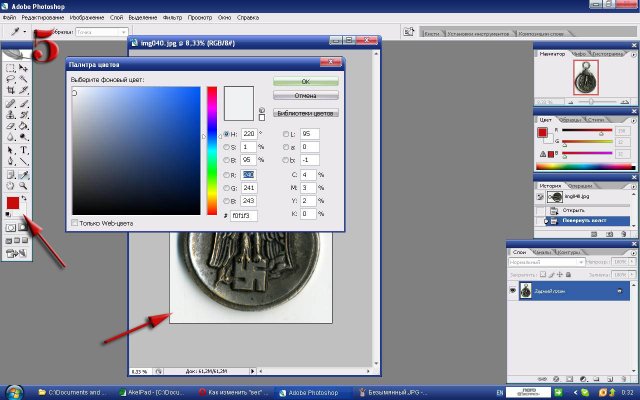
Task: Open the Color panel options menu
Action: point(633,120)
